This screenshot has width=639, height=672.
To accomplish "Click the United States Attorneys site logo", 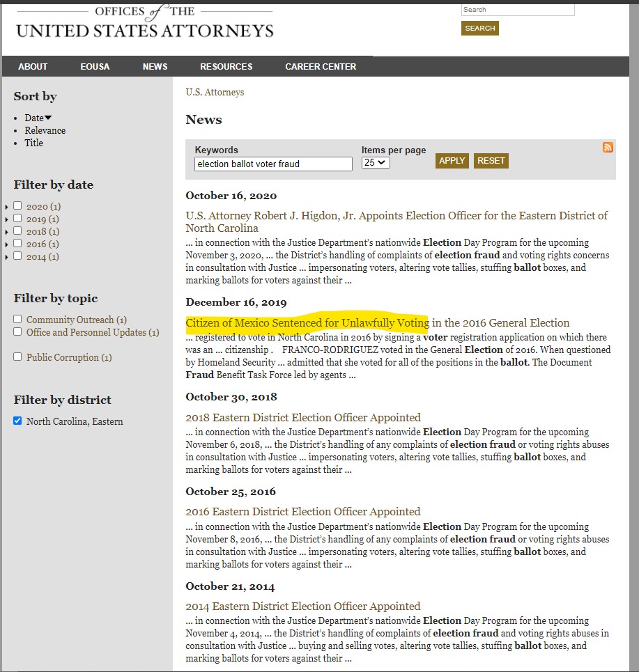I will (145, 23).
